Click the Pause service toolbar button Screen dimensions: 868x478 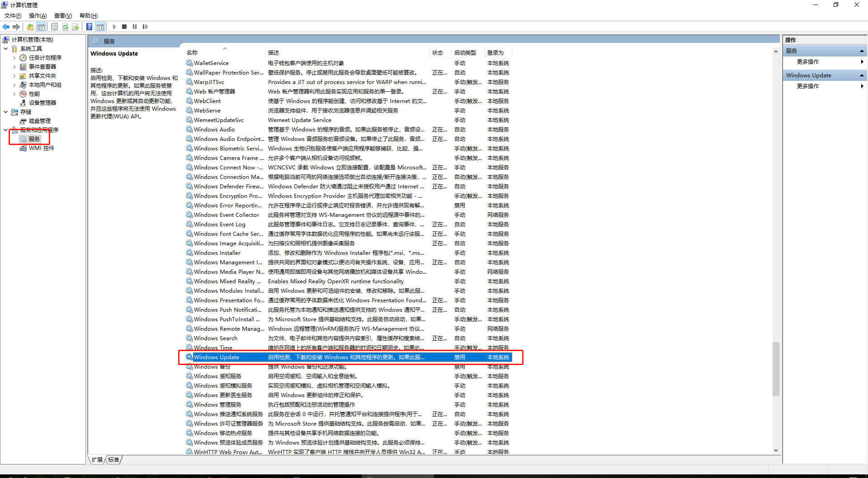(135, 27)
